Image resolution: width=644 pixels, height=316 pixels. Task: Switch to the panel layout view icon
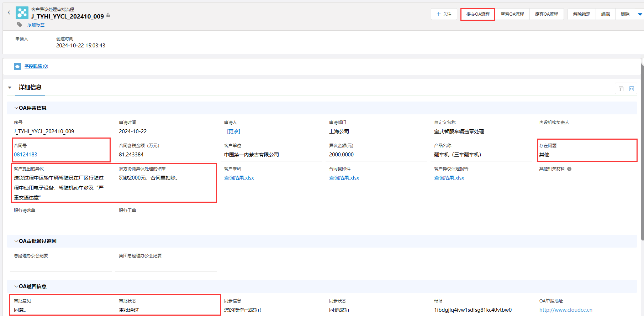621,89
